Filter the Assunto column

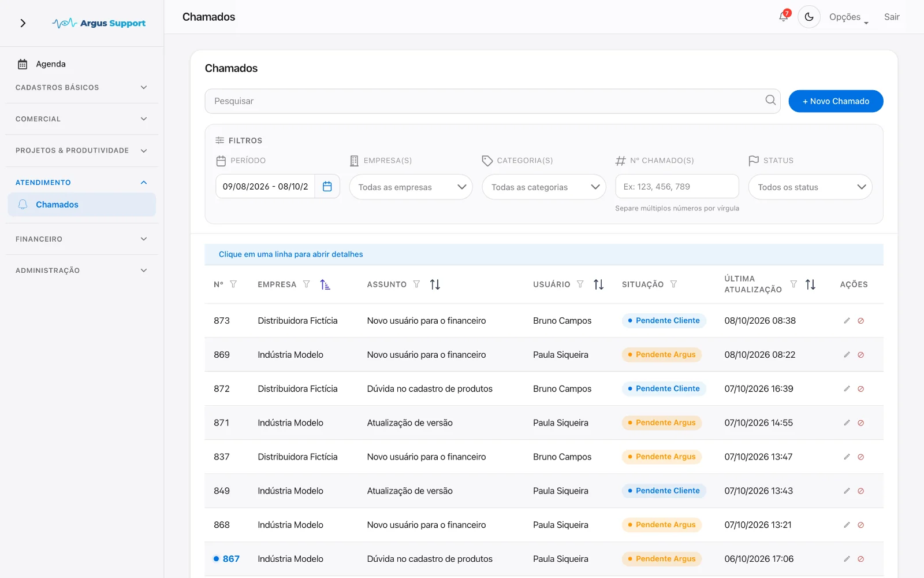(416, 284)
